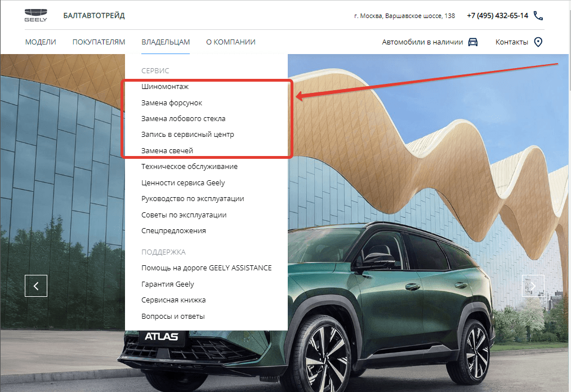
Task: Open Гарантия Geely page
Action: pyautogui.click(x=167, y=284)
